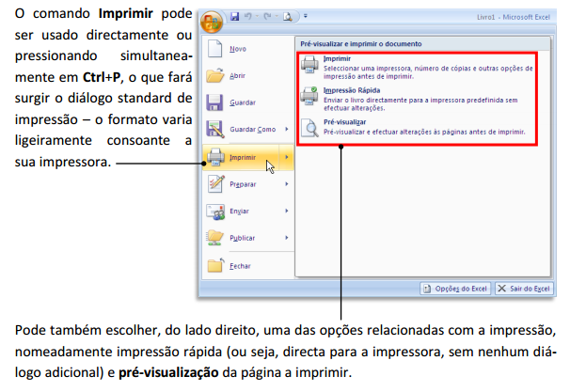Select the highlighted Imprimir menu item
Viewport: 570px width, 392px height.
pyautogui.click(x=241, y=157)
